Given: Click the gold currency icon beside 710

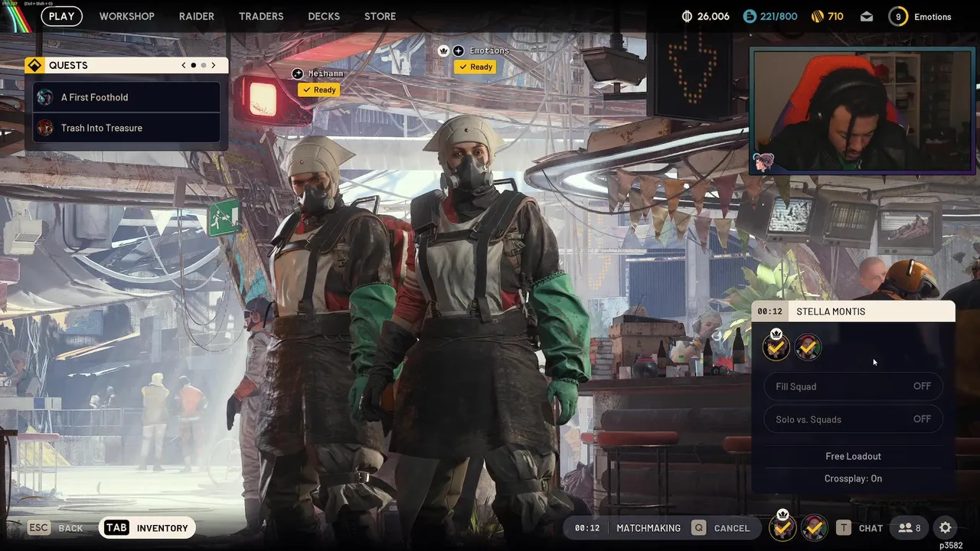Looking at the screenshot, I should tap(816, 16).
